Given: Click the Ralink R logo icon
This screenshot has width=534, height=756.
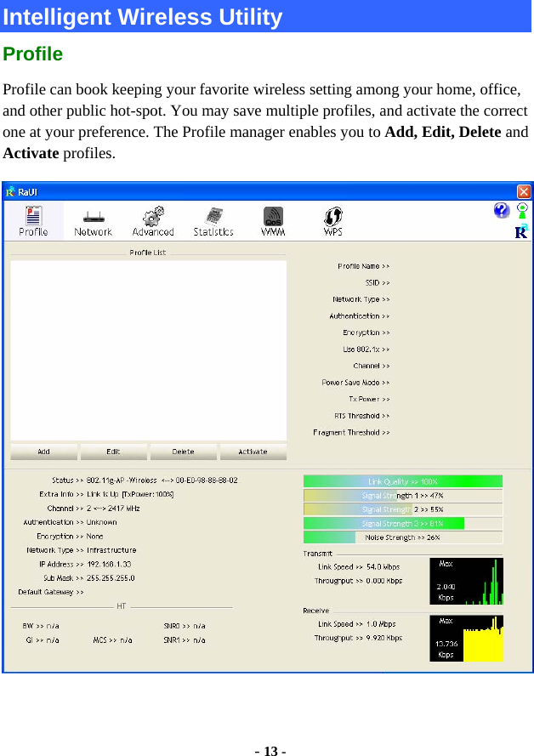Looking at the screenshot, I should tap(521, 231).
